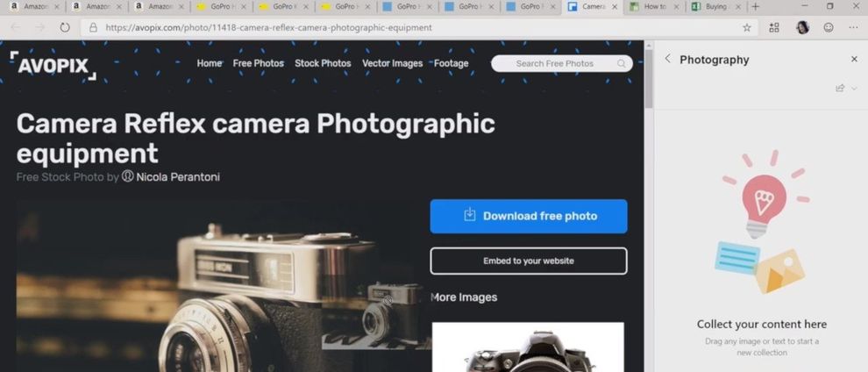Close the Collections pane with the X
Image resolution: width=868 pixels, height=372 pixels.
tap(854, 60)
